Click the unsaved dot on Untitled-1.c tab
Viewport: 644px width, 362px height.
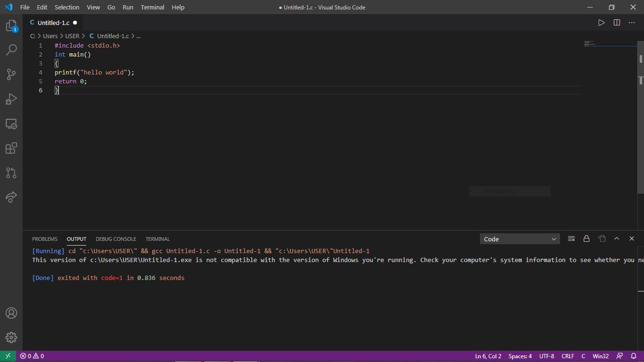(x=75, y=23)
